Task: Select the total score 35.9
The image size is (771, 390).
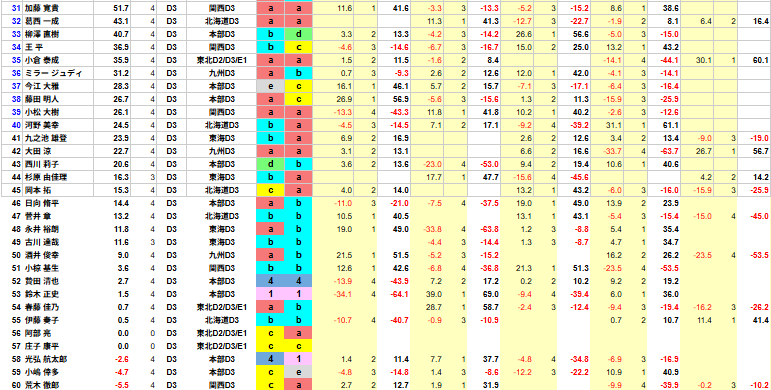Action: 121,60
